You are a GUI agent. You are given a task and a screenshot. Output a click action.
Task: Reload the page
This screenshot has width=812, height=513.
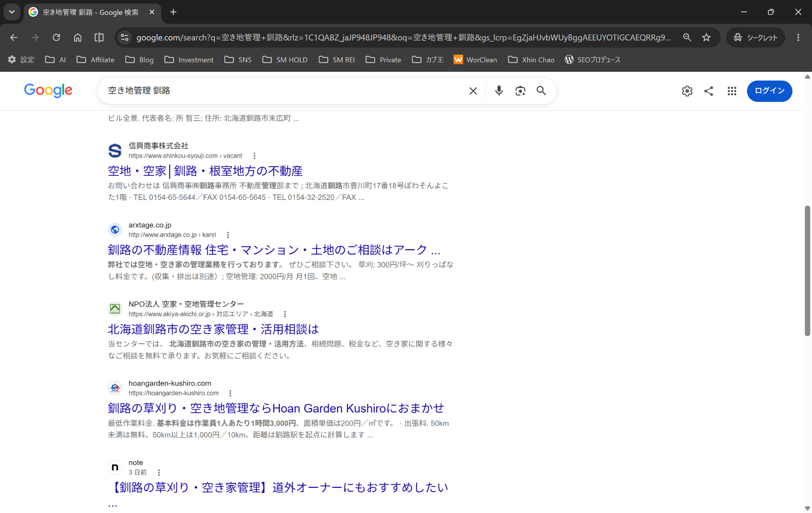[x=56, y=37]
